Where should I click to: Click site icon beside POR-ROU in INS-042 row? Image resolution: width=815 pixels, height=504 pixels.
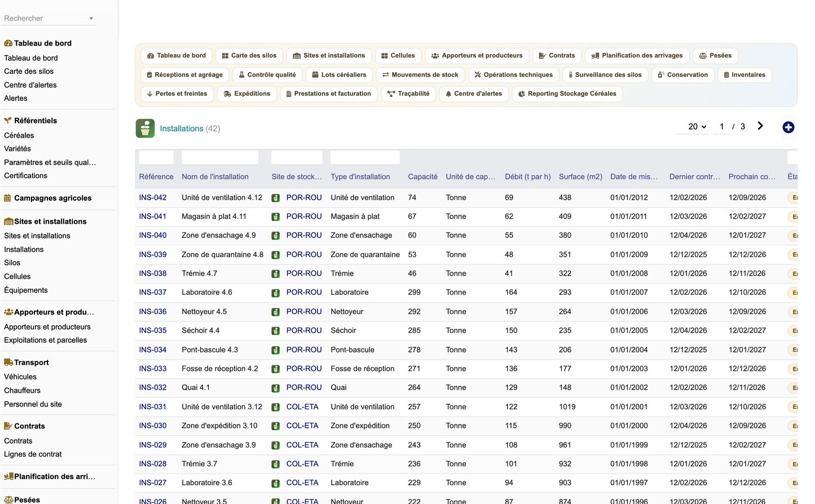[x=276, y=198]
